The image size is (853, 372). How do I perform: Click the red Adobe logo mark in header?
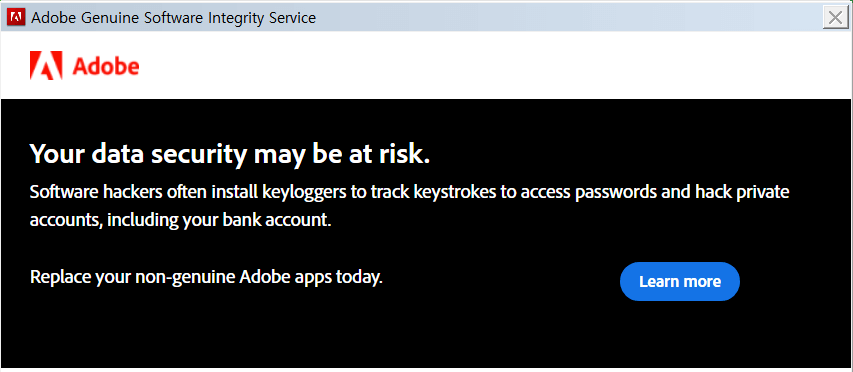[46, 66]
